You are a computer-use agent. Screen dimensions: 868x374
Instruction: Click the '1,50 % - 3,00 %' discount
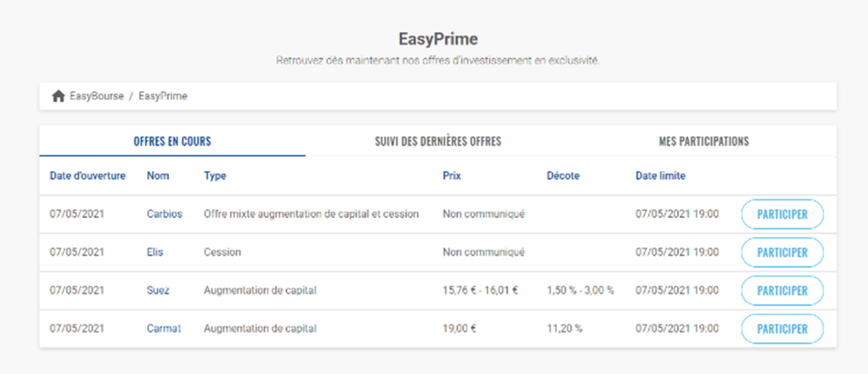coord(580,290)
